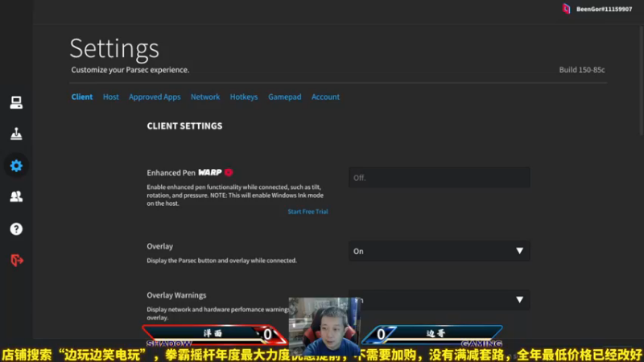The image size is (644, 362).
Task: Open the Friends icon in sidebar
Action: [16, 196]
